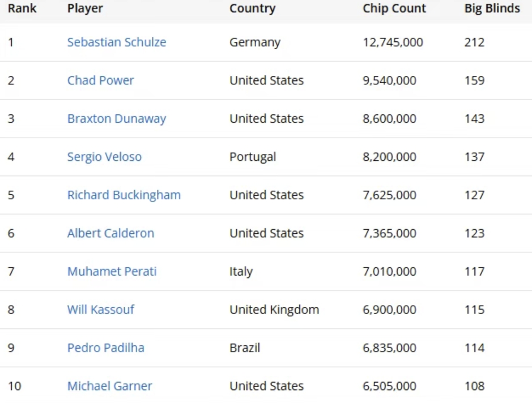
Task: Click the Germany country cell
Action: point(255,42)
